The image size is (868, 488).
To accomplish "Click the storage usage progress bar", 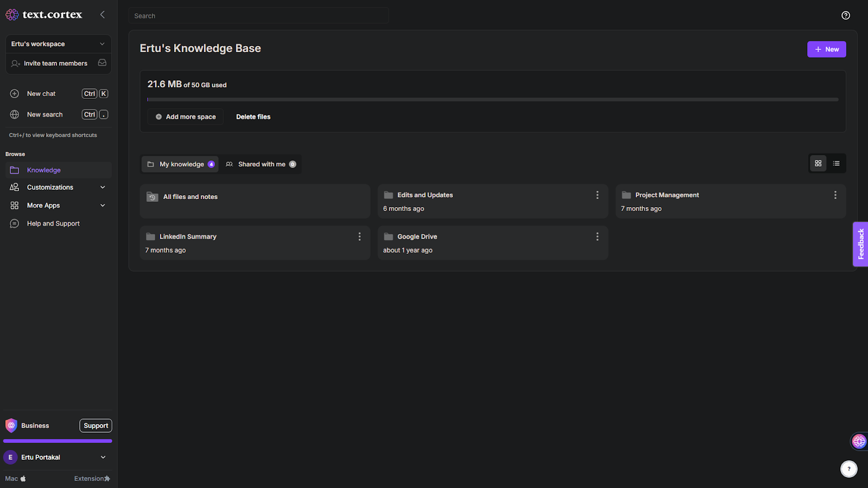I will 493,100.
